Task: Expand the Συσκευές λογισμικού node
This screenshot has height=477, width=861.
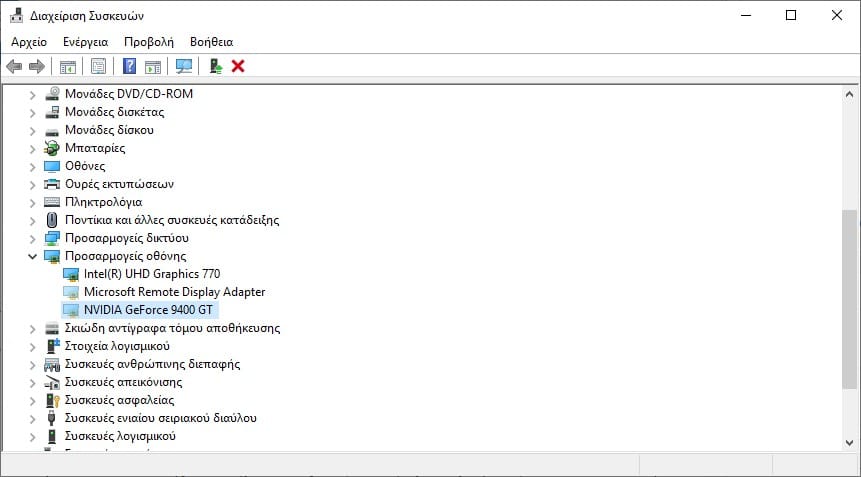Action: click(x=32, y=437)
